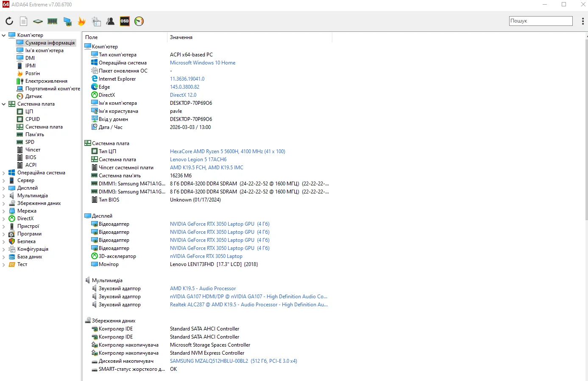The image size is (588, 381).
Task: Click the HexaCore AMD Ryzen 5 5600H link
Action: 228,151
